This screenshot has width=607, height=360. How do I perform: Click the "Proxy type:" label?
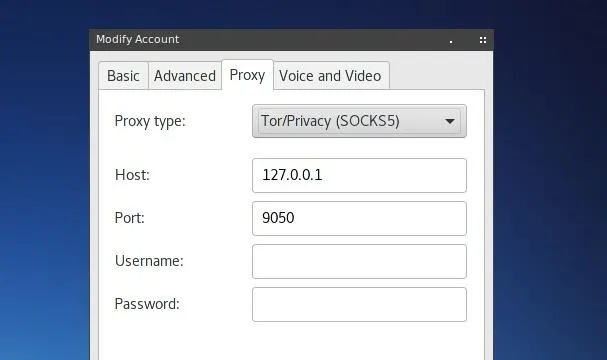point(150,121)
